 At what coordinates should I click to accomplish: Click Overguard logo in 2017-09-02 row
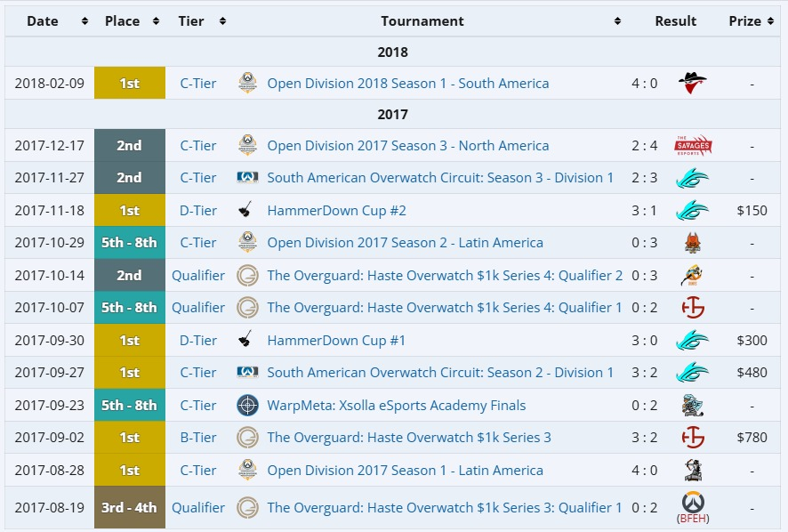pyautogui.click(x=248, y=438)
